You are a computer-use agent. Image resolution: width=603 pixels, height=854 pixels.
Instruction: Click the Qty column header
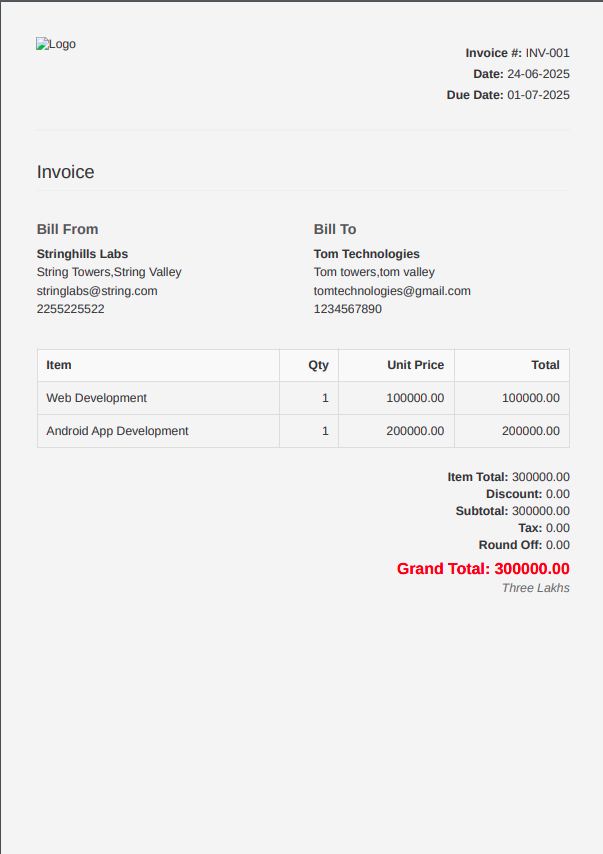[x=318, y=365]
